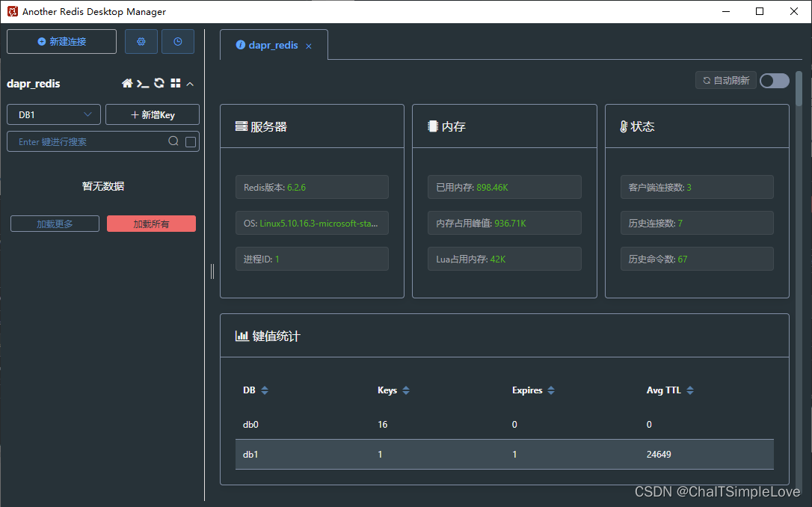Open the DB1 database dropdown
Viewport: 812px width, 507px height.
tap(54, 114)
